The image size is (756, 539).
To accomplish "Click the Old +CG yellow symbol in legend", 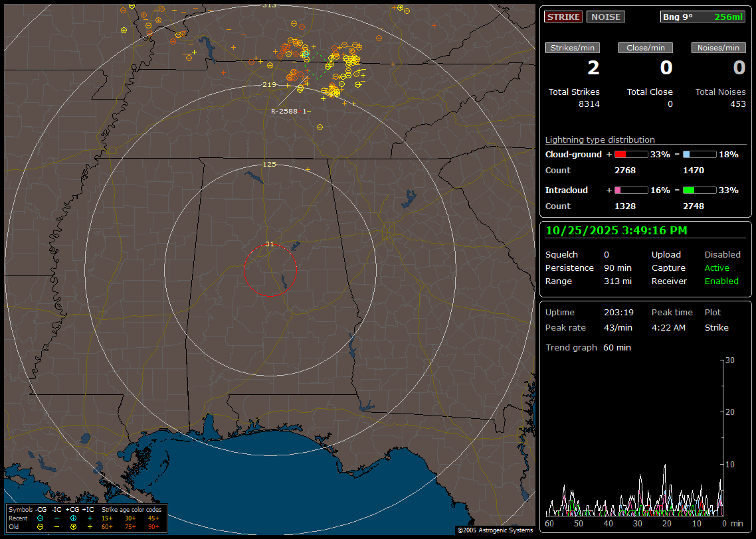I will point(73,526).
